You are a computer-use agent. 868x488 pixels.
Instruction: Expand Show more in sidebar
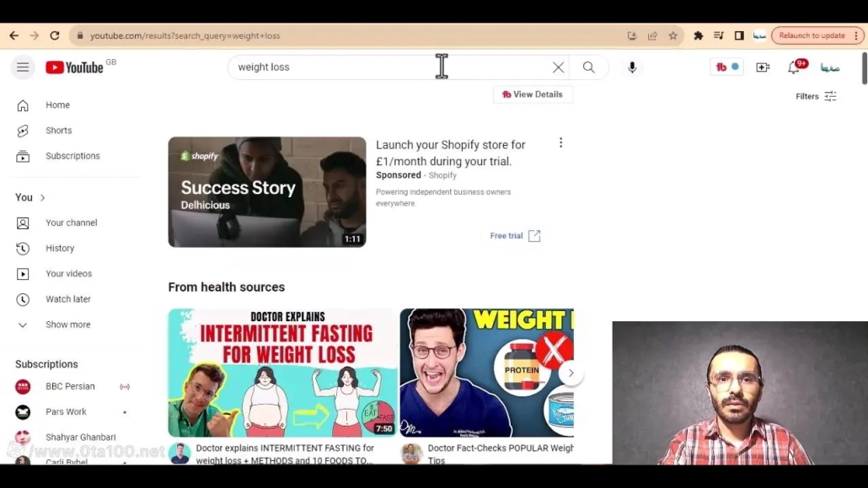pos(67,324)
